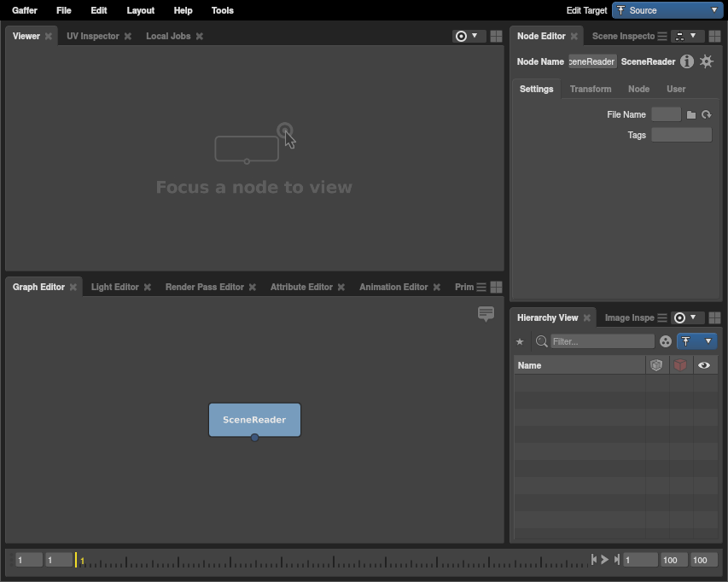Browse for a file with the folder icon
The width and height of the screenshot is (728, 582).
691,114
